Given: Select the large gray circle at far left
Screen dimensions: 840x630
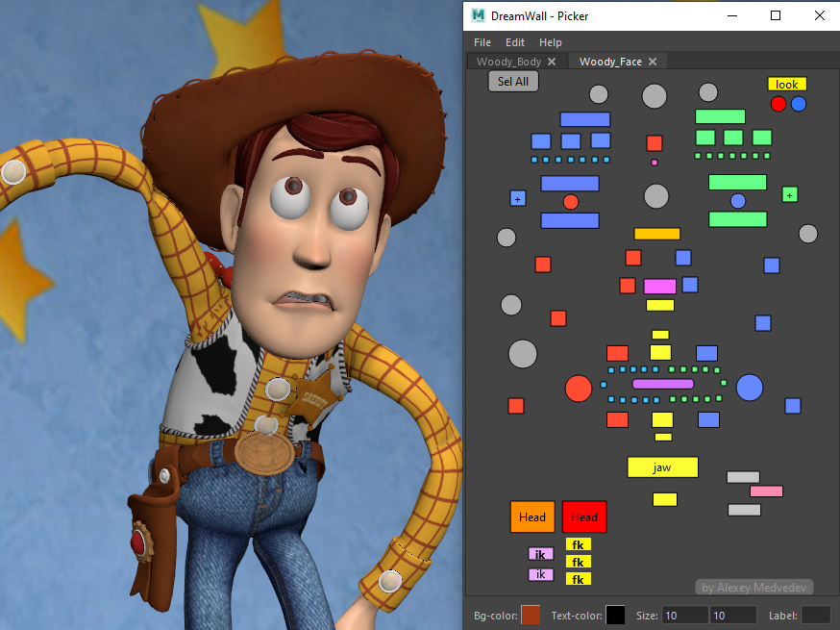Looking at the screenshot, I should pos(522,354).
